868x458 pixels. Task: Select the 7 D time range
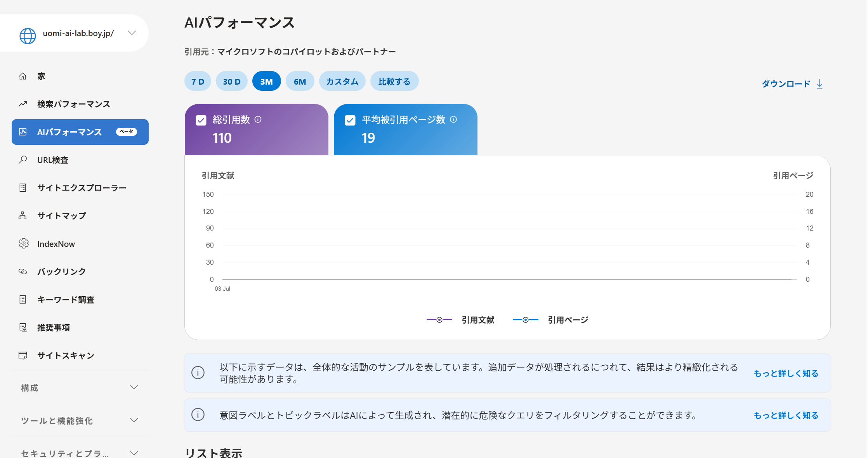(x=198, y=82)
